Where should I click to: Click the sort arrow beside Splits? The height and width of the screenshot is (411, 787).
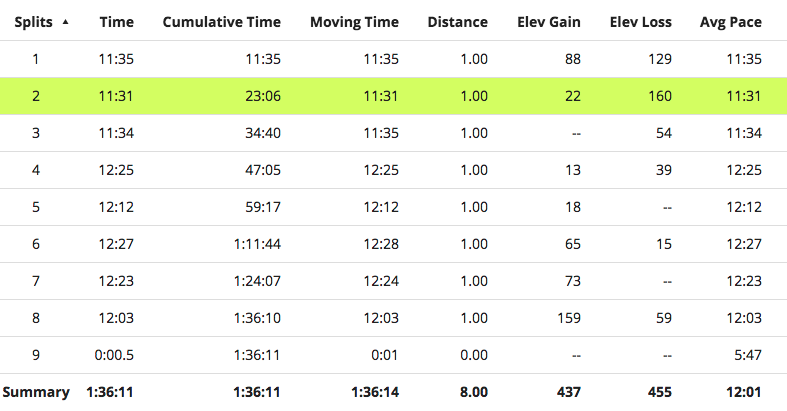tap(66, 22)
